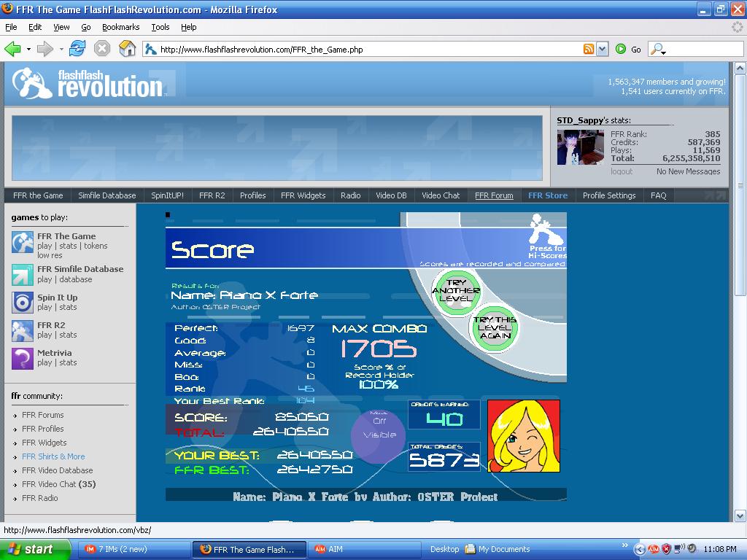Open the Go menu
747x560 pixels.
(x=86, y=27)
